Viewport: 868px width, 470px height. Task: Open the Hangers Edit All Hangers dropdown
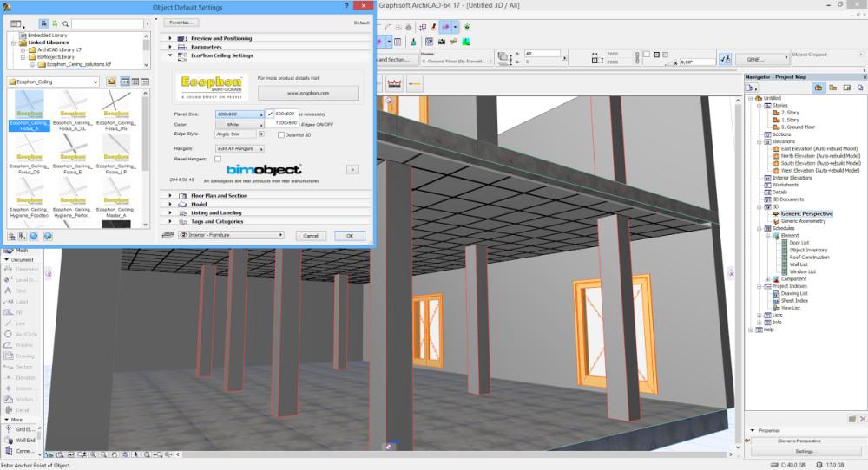[240, 149]
